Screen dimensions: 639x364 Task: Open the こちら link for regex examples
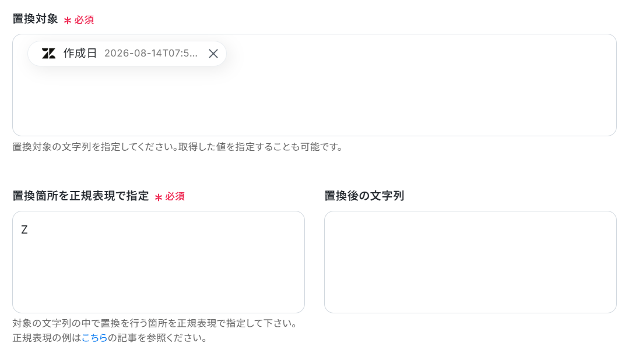click(94, 338)
